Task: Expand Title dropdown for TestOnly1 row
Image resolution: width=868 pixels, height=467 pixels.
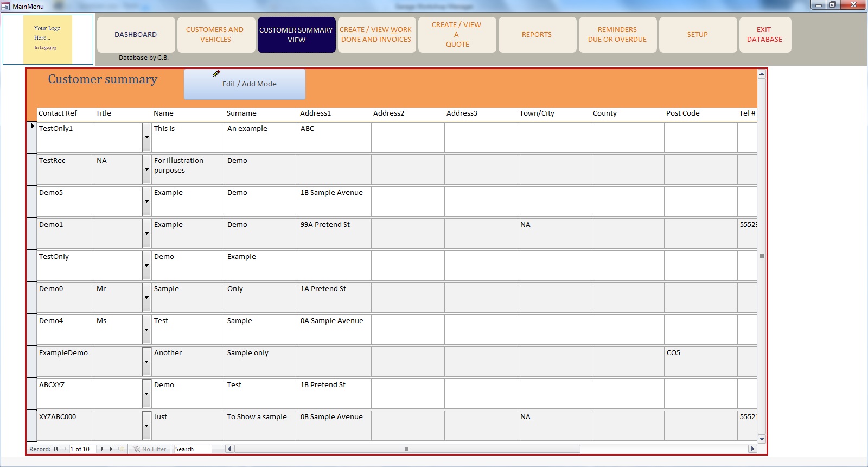Action: [146, 137]
